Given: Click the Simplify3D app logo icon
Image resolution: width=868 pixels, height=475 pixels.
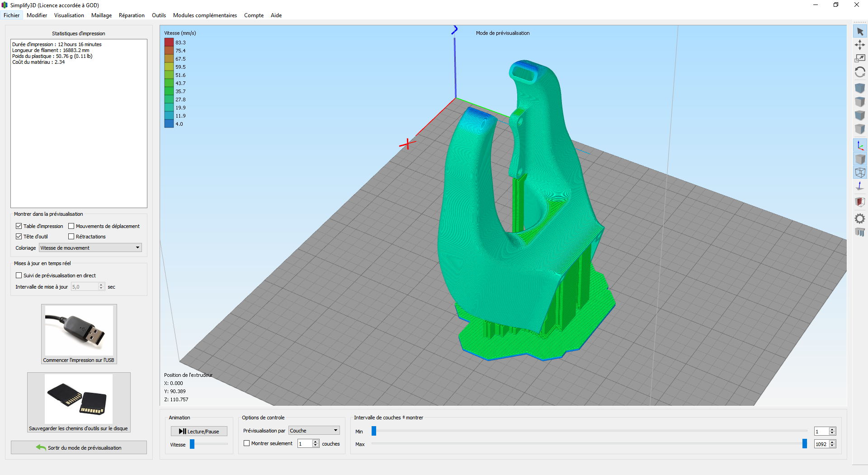Looking at the screenshot, I should 5,5.
